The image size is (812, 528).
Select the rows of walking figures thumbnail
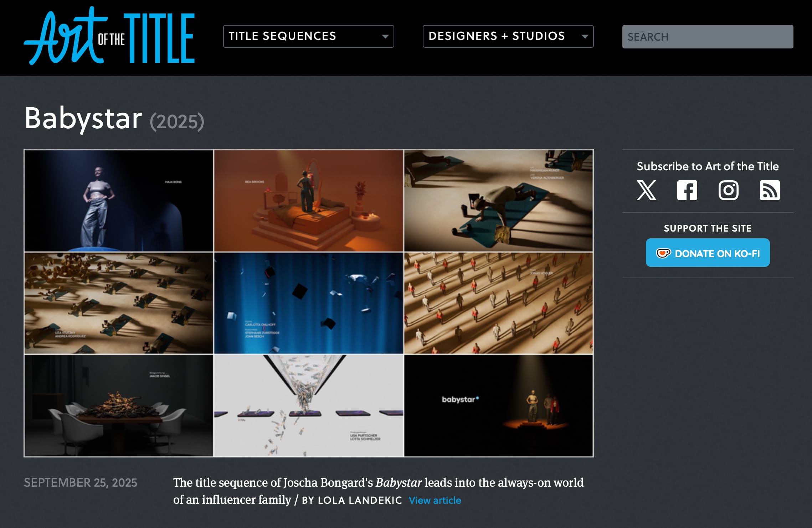coord(498,303)
